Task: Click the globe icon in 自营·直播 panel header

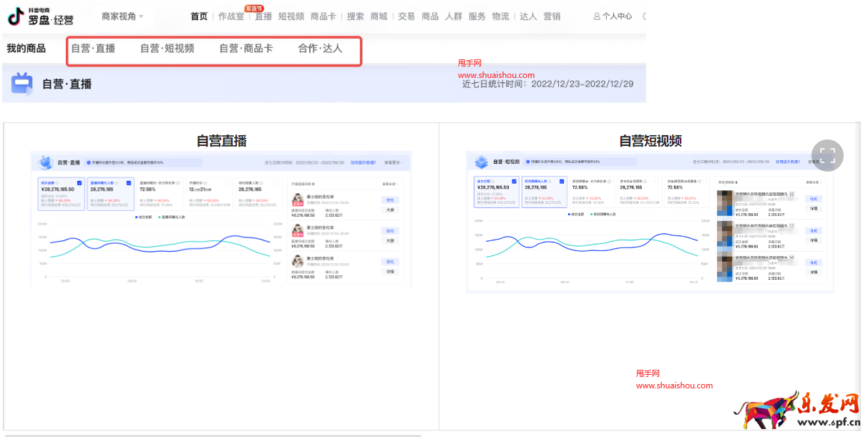Action: [46, 162]
